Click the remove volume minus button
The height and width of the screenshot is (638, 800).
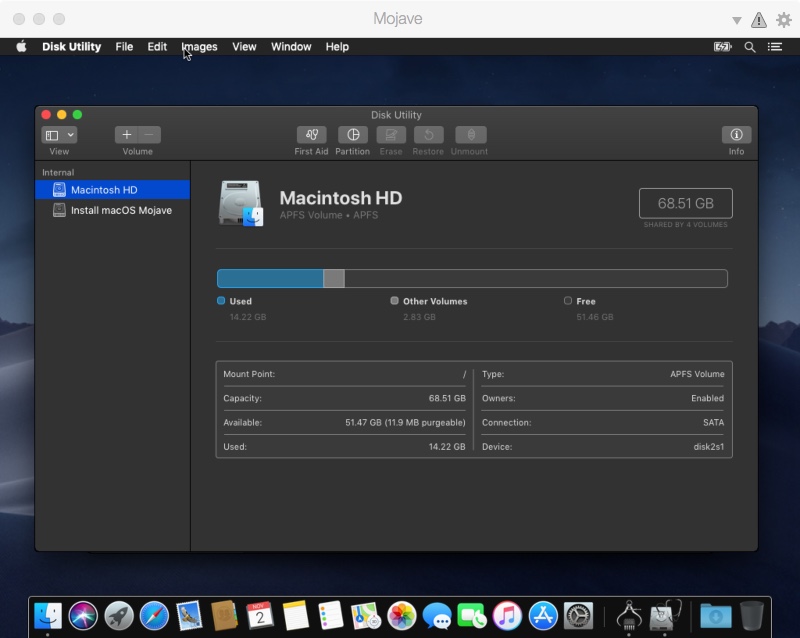pos(149,135)
